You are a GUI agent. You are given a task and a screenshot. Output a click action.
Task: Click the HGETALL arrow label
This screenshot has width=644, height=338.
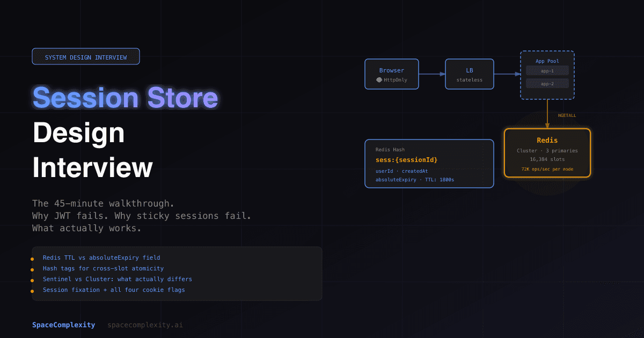pyautogui.click(x=567, y=115)
